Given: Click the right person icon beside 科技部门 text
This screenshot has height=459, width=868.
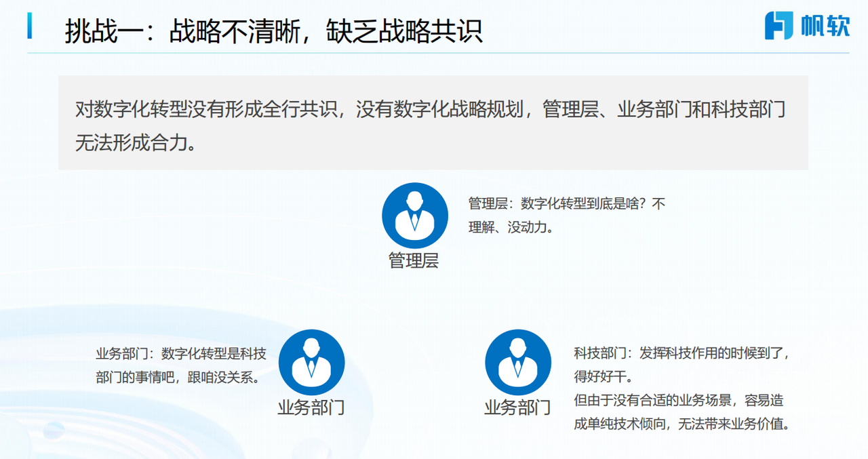Looking at the screenshot, I should 518,363.
